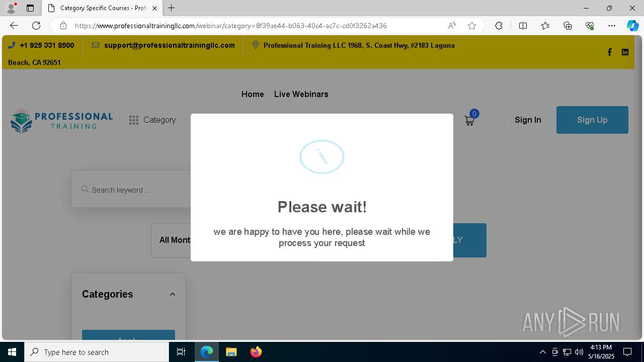Viewport: 644px width, 362px height.
Task: Open the notification center
Action: tap(627, 352)
